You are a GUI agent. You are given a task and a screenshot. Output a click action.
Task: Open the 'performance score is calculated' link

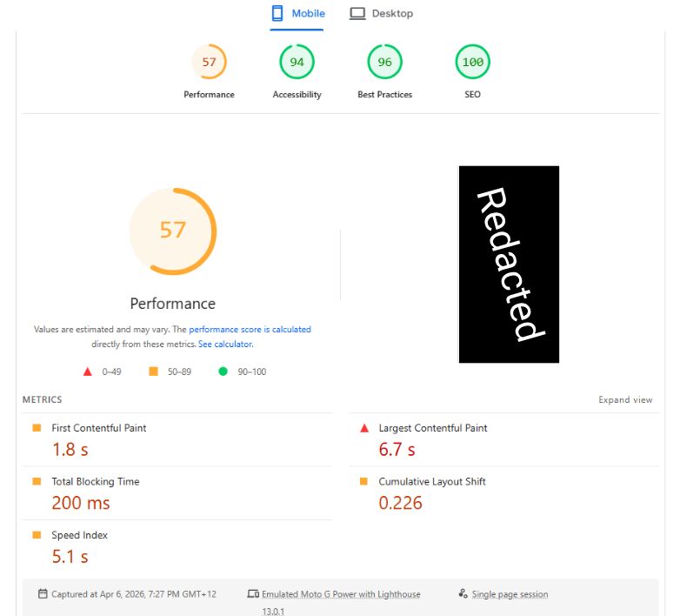coord(250,329)
